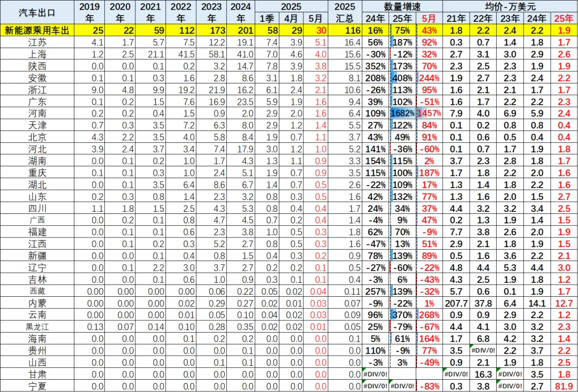Screen dimensions: 578x392
Task: Select the 江苏 province row label
Action: click(x=37, y=43)
